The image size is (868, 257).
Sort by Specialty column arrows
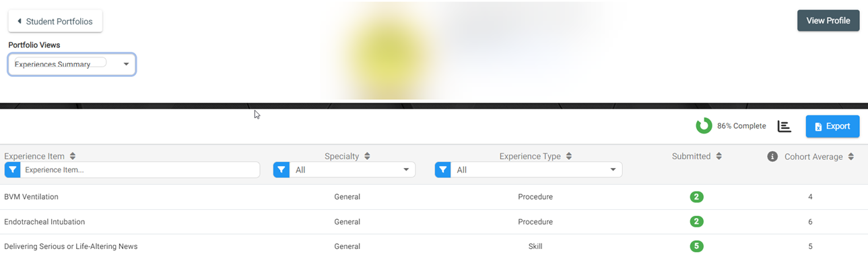click(x=367, y=156)
